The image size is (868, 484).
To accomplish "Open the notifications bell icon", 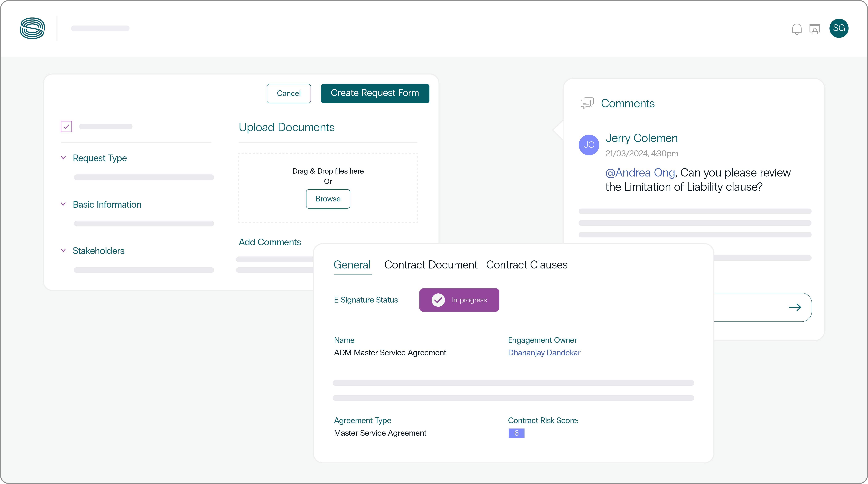I will [x=797, y=29].
